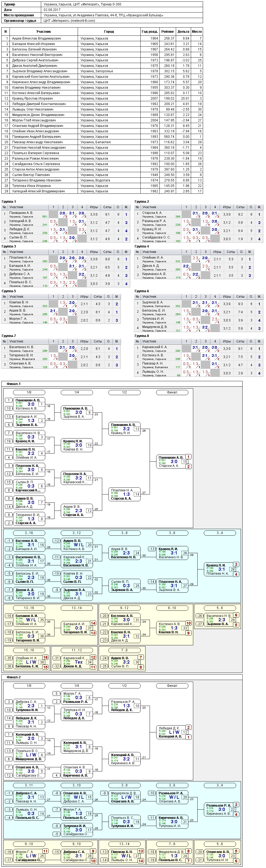This screenshot has height=868, width=266.
Task: Click the 'Группа-5' title
Action: coord(9,291)
